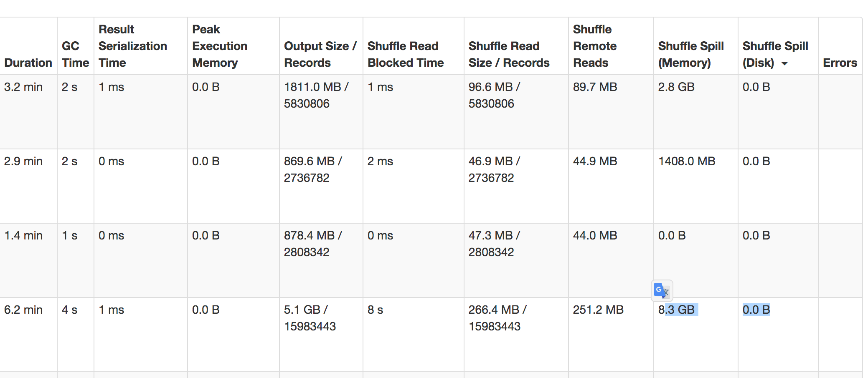868x378 pixels.
Task: Click the highlighted 0.0 B disk spill value
Action: (x=756, y=310)
